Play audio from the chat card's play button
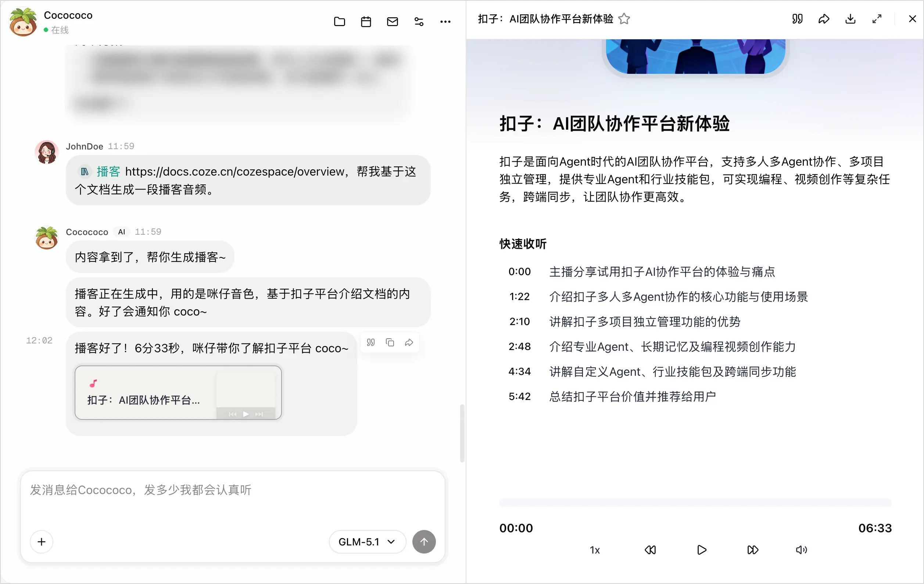The image size is (924, 584). coord(246,414)
